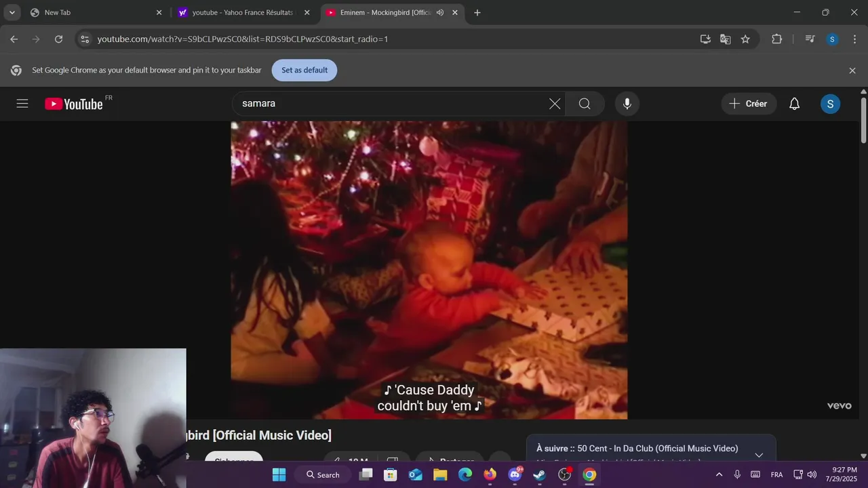The height and width of the screenshot is (488, 868).
Task: Switch to the New Tab tab
Action: 95,12
